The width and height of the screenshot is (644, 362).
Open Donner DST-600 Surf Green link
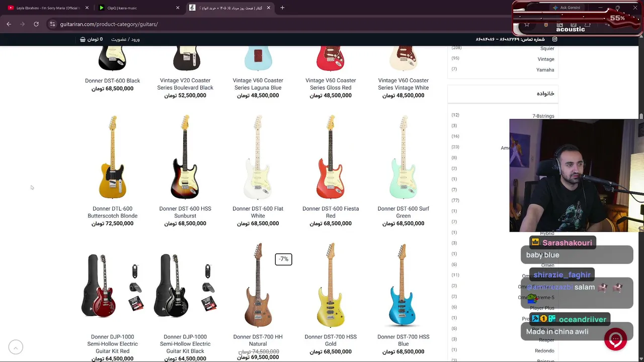point(404,212)
